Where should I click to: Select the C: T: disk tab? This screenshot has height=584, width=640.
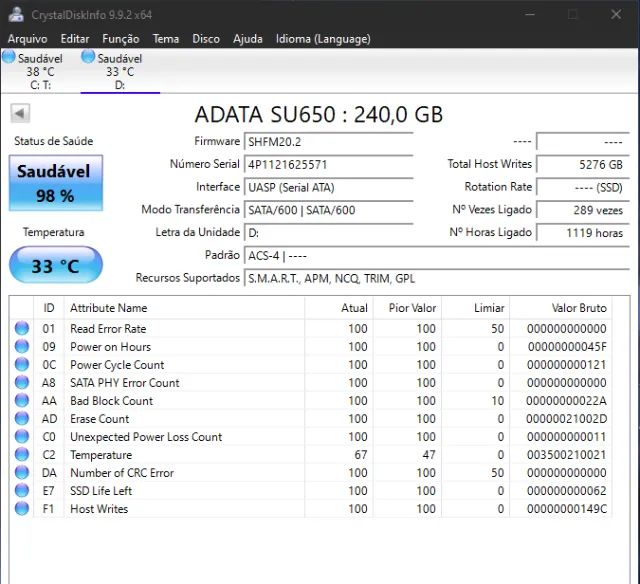pos(40,71)
